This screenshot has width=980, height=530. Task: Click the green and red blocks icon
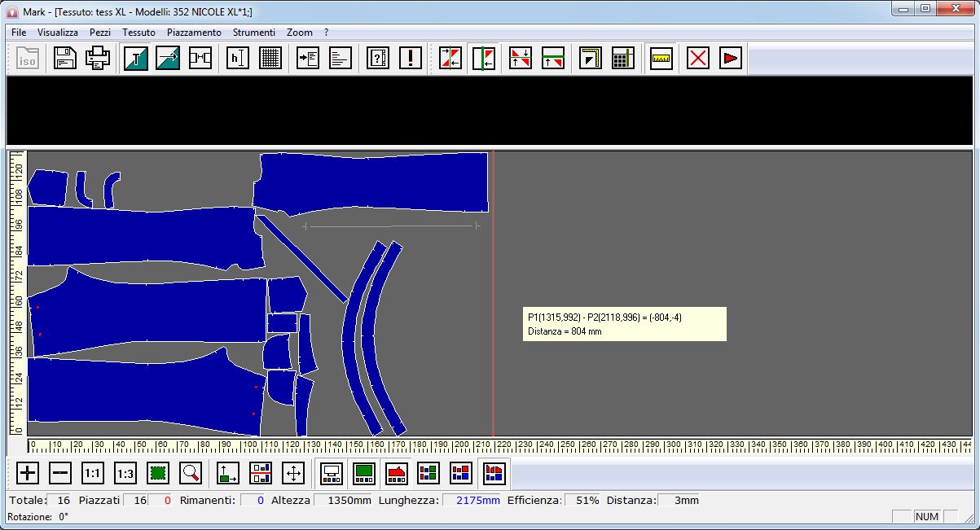[428, 472]
